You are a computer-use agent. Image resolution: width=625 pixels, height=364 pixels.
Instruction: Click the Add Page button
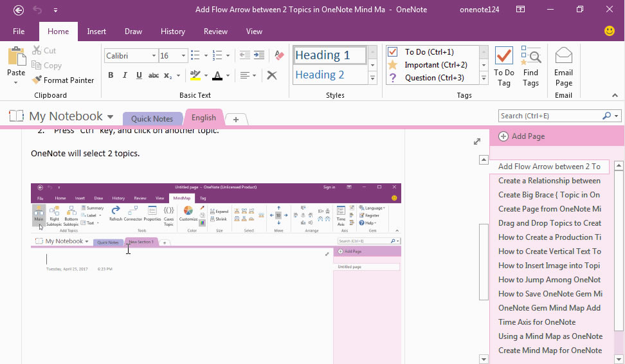coord(521,136)
